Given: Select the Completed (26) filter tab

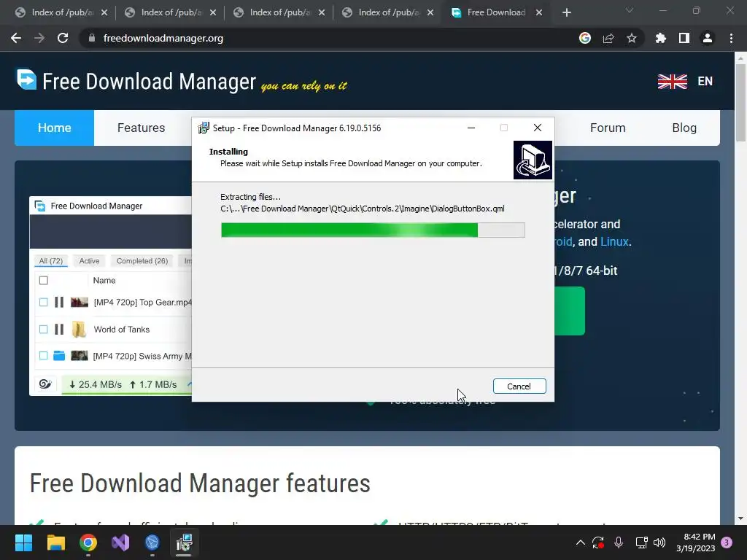Looking at the screenshot, I should 142,261.
